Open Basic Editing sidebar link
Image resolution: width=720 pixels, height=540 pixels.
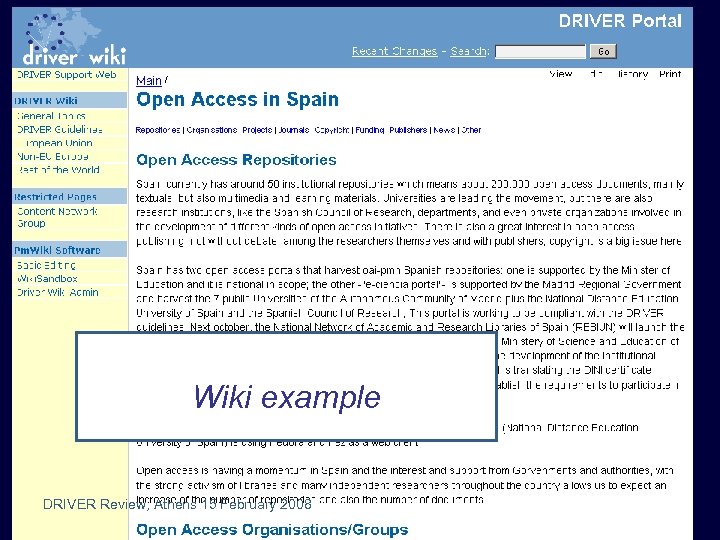pyautogui.click(x=46, y=265)
